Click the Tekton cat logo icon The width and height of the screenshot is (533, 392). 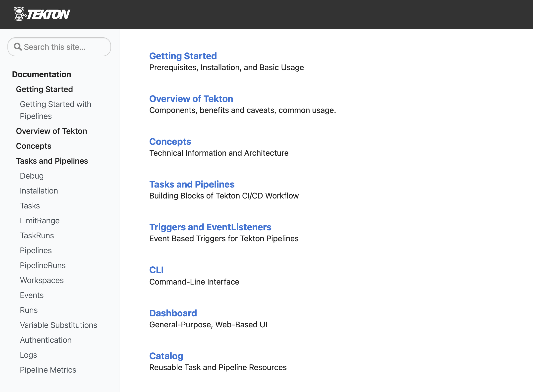20,14
